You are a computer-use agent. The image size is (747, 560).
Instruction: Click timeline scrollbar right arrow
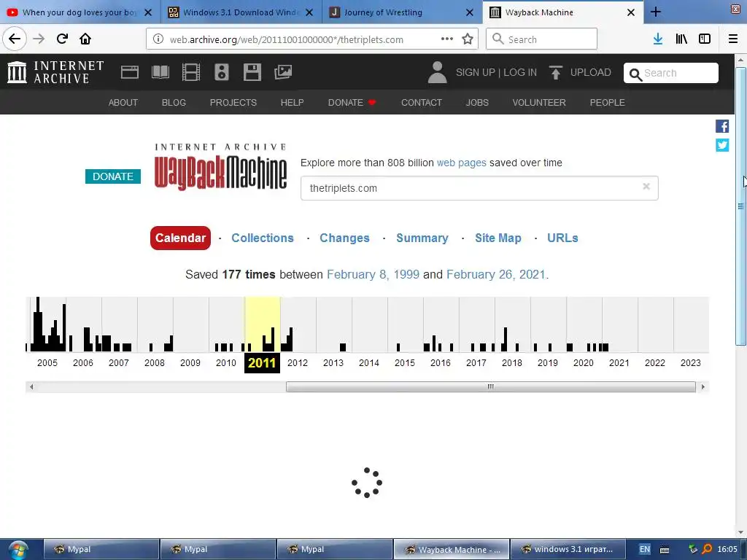pyautogui.click(x=703, y=386)
